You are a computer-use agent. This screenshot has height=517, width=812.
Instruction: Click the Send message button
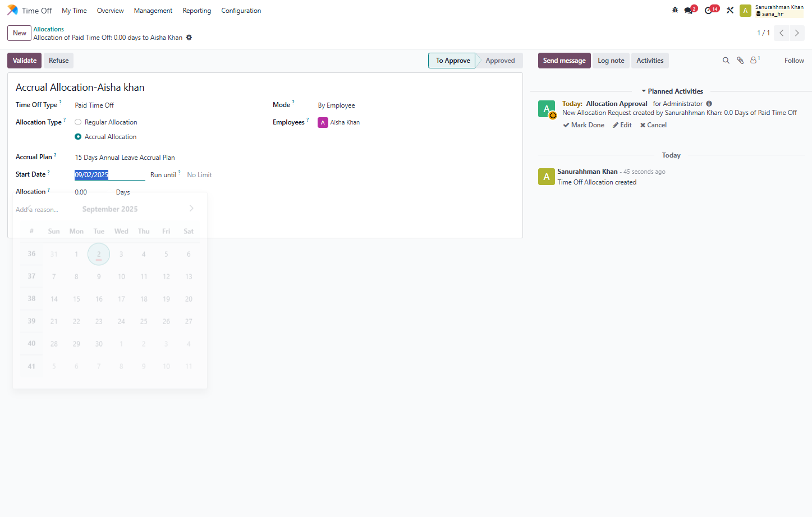[565, 61]
